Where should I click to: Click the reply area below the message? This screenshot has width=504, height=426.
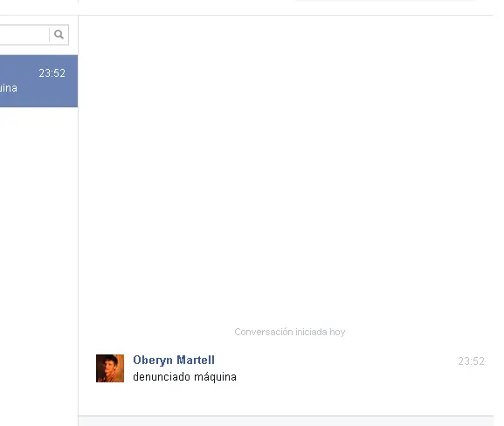pos(286,422)
